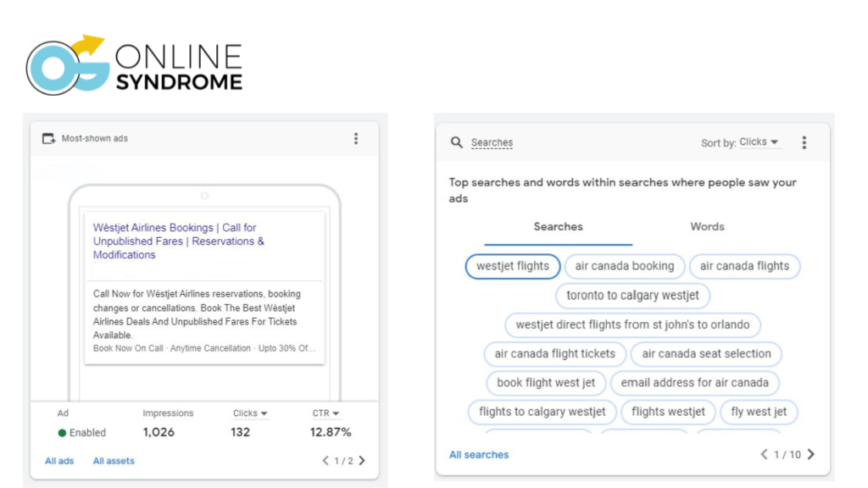The height and width of the screenshot is (488, 868).
Task: Select the 'air canada seat selection' chip
Action: tap(706, 353)
